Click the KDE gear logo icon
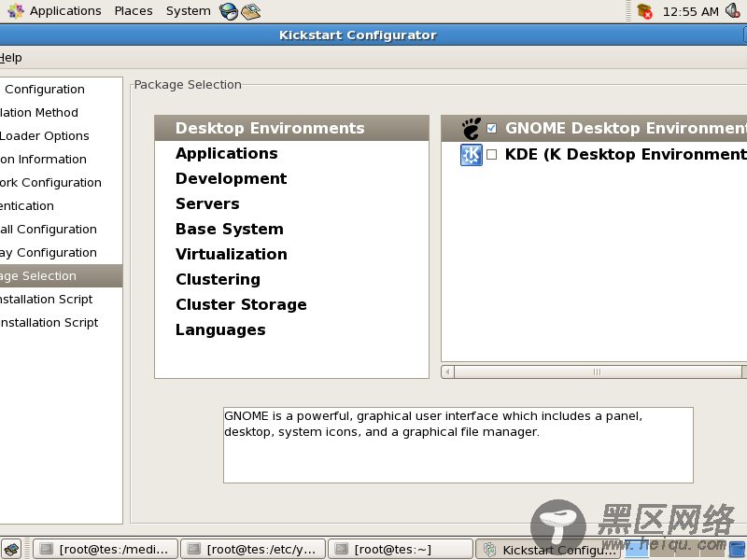The image size is (747, 560). click(472, 155)
